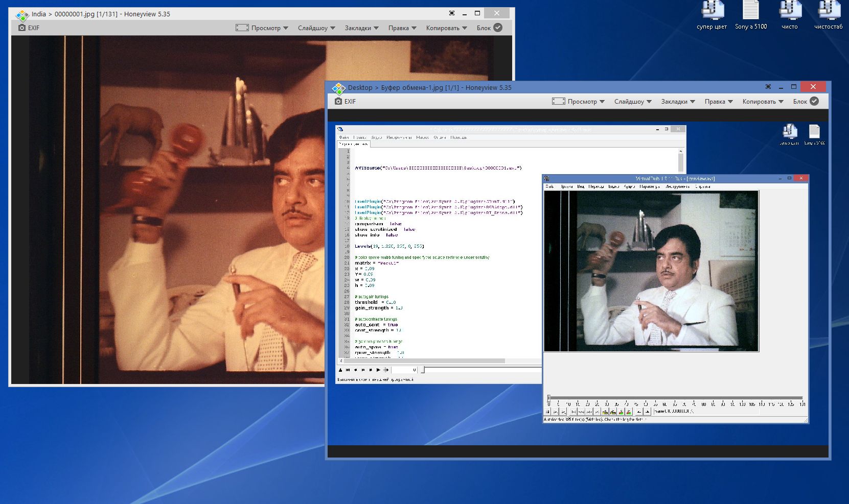Select the чисто desktop icon
The width and height of the screenshot is (849, 504).
[790, 15]
